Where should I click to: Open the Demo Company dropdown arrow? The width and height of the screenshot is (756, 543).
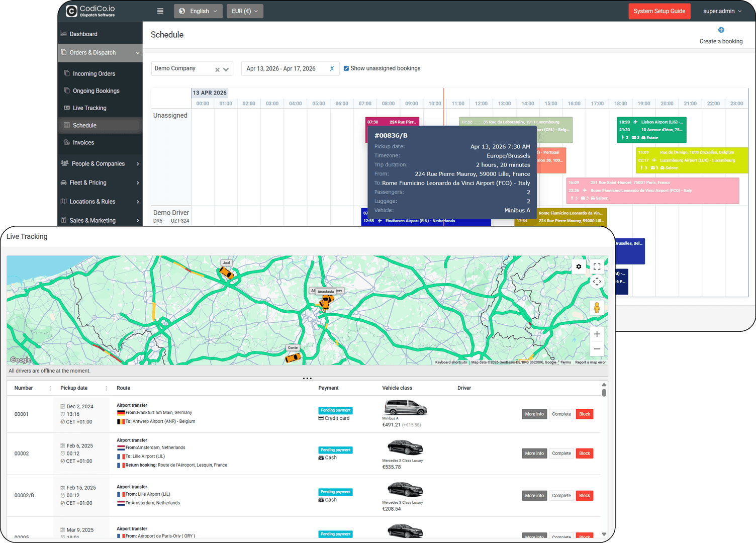coord(226,70)
